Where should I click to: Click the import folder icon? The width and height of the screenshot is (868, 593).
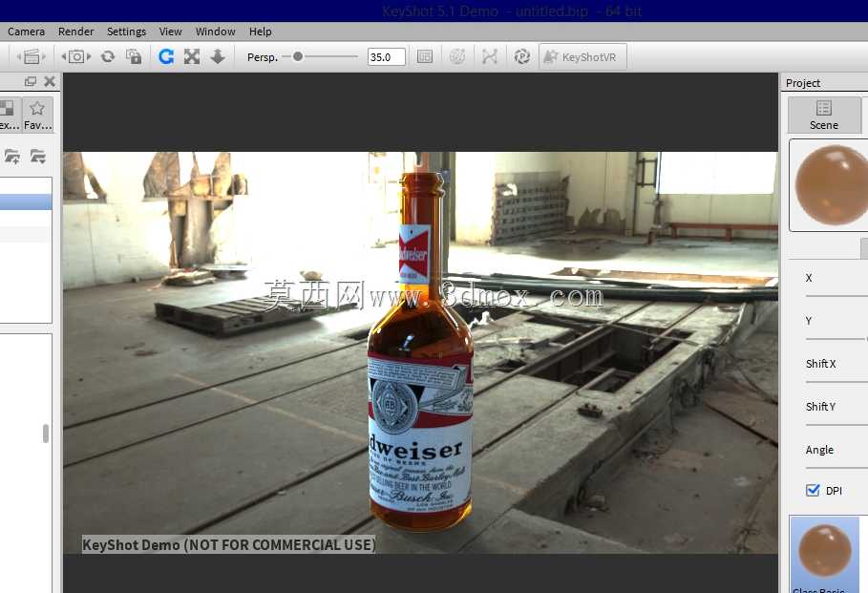pyautogui.click(x=37, y=157)
